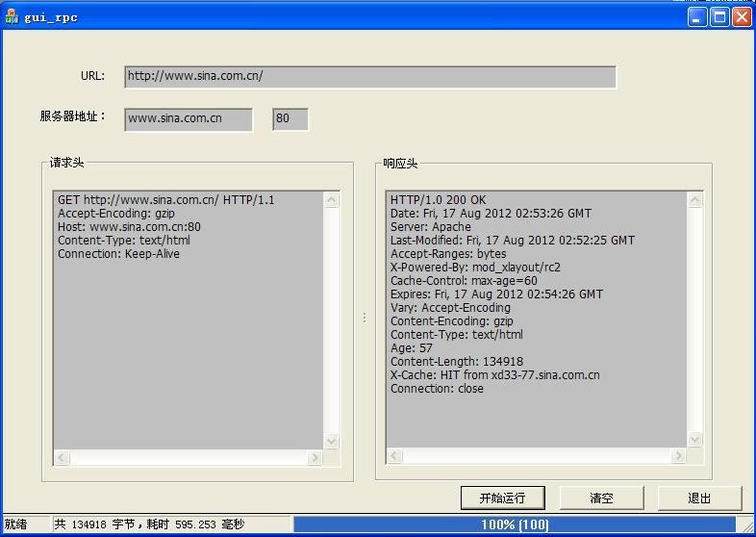Select the server address field www.sina.com.cn

click(x=188, y=119)
